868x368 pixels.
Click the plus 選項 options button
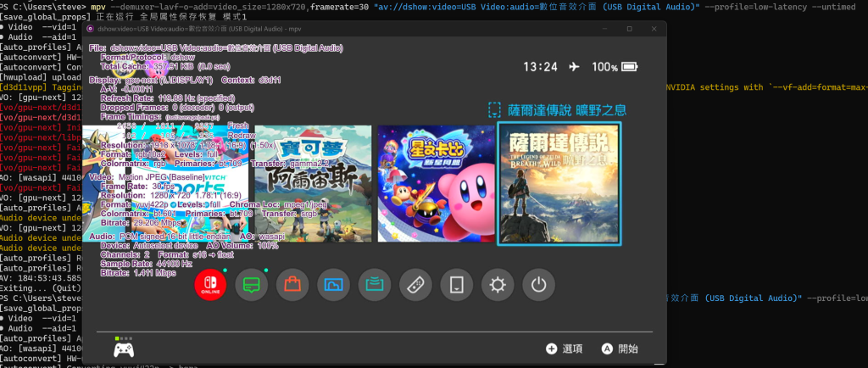point(564,348)
